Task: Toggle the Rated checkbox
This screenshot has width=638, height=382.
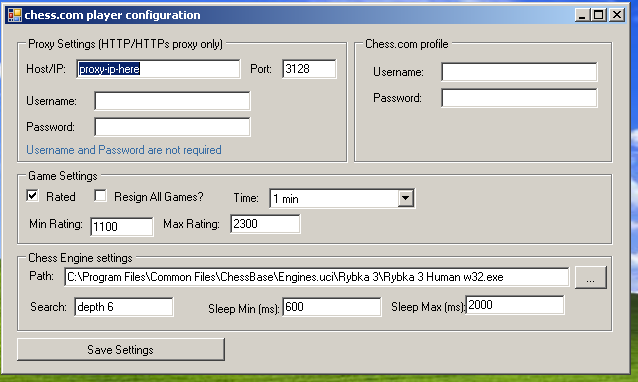Action: click(33, 196)
